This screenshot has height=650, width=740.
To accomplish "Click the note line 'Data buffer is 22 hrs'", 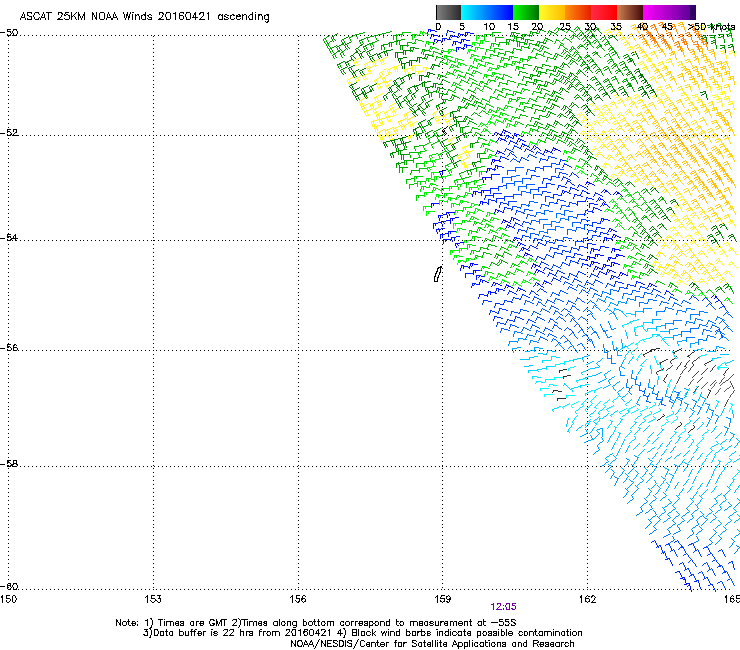I will tap(362, 633).
